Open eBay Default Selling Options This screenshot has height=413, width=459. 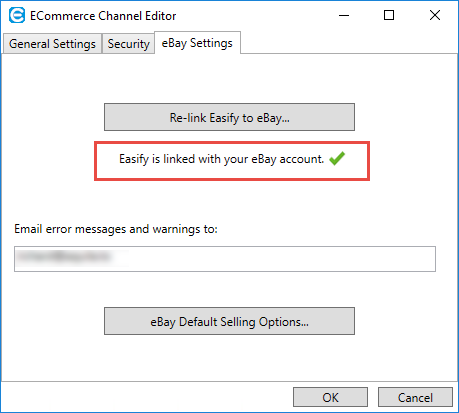(x=229, y=321)
